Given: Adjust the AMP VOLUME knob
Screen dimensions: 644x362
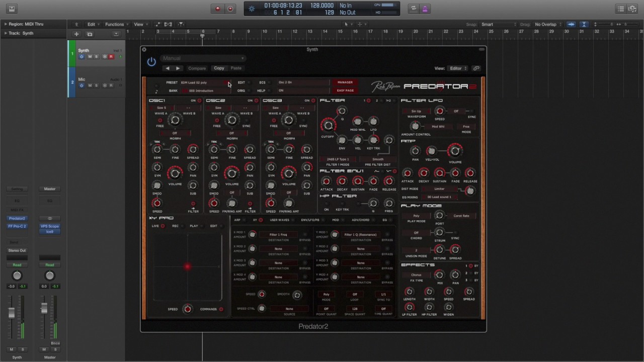Looking at the screenshot, I should click(455, 151).
